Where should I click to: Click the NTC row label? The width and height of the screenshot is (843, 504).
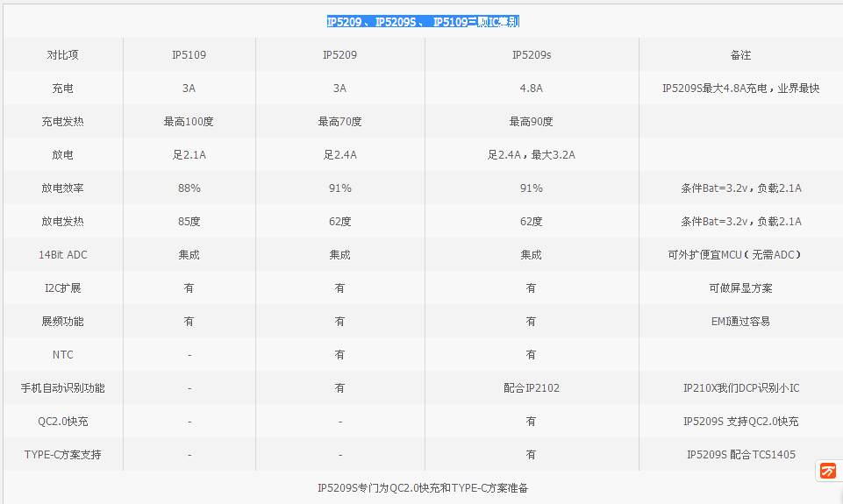[62, 355]
